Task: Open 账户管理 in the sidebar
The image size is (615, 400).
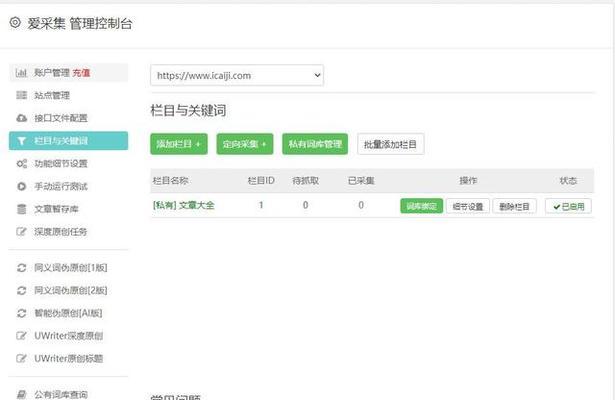Action: pyautogui.click(x=68, y=73)
